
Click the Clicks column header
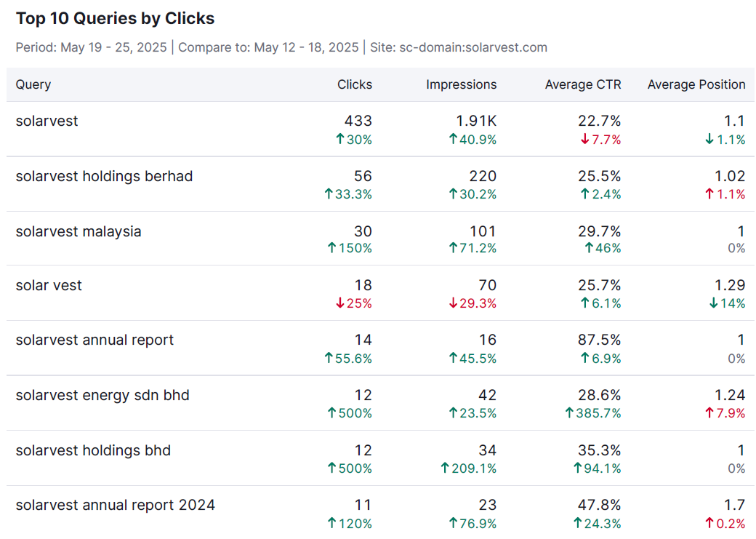tap(355, 84)
